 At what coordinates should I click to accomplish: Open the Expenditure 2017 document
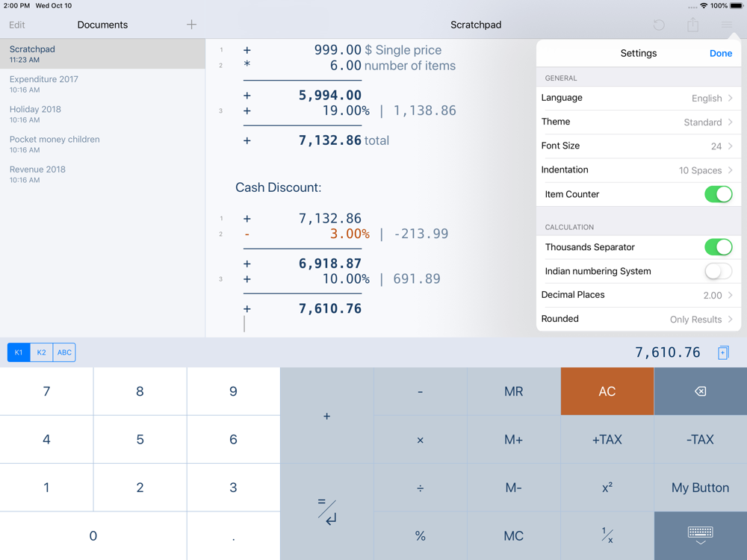tap(102, 84)
